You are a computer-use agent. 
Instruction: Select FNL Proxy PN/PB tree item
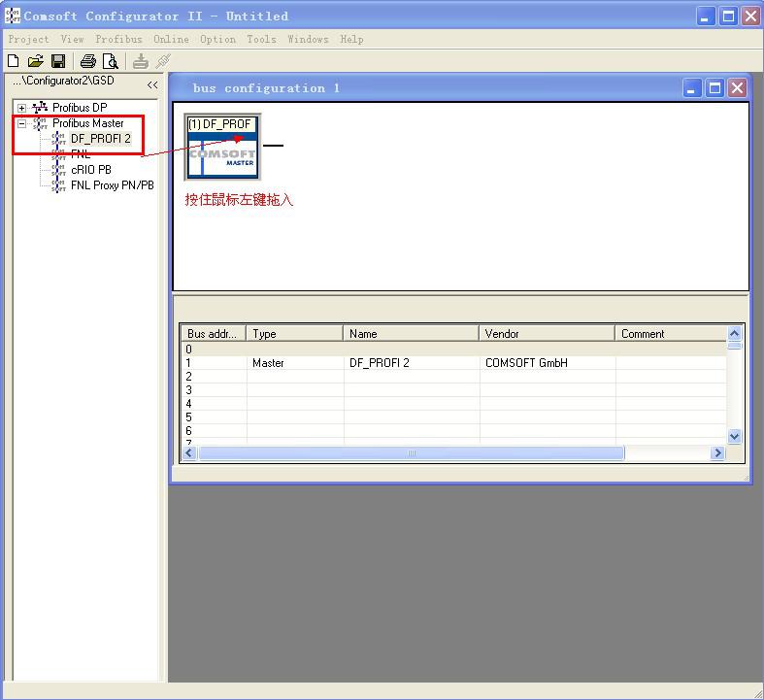coord(113,185)
